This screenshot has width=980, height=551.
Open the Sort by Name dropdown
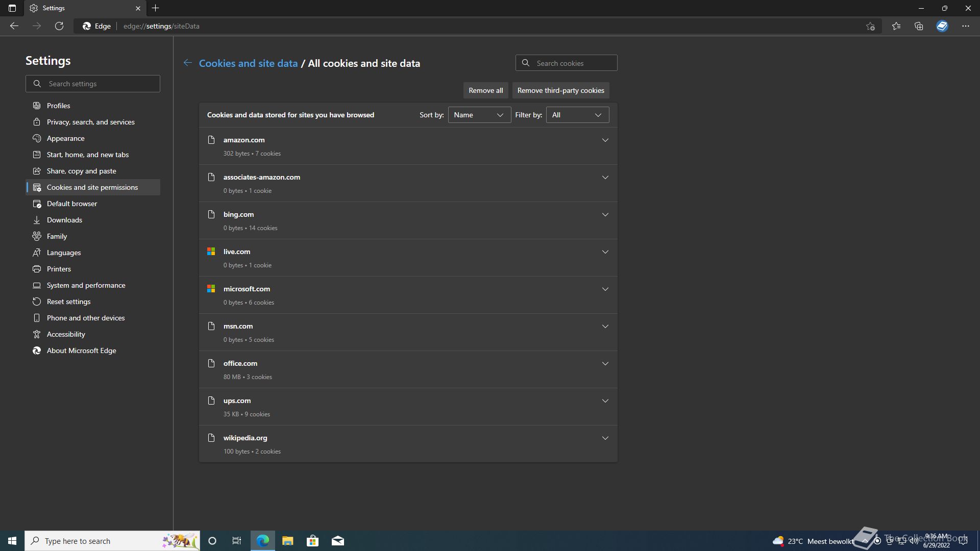[x=479, y=115]
